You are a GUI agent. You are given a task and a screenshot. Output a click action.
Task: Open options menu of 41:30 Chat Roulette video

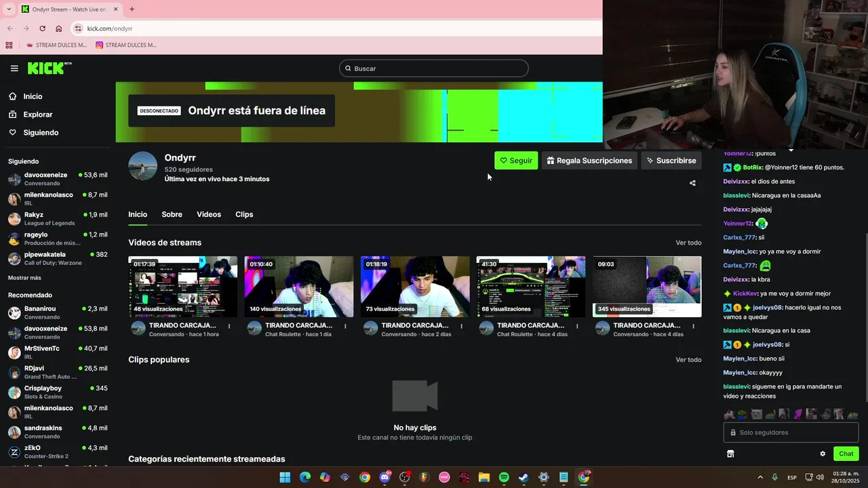[577, 326]
